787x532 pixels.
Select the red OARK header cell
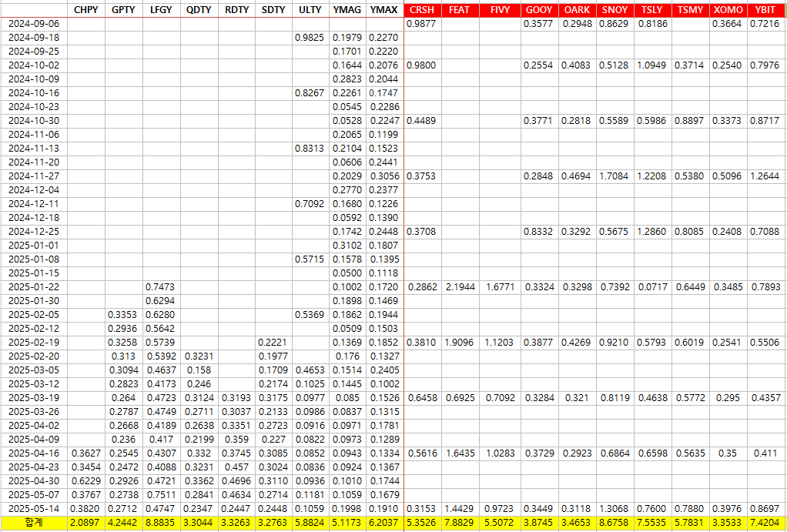tap(578, 10)
